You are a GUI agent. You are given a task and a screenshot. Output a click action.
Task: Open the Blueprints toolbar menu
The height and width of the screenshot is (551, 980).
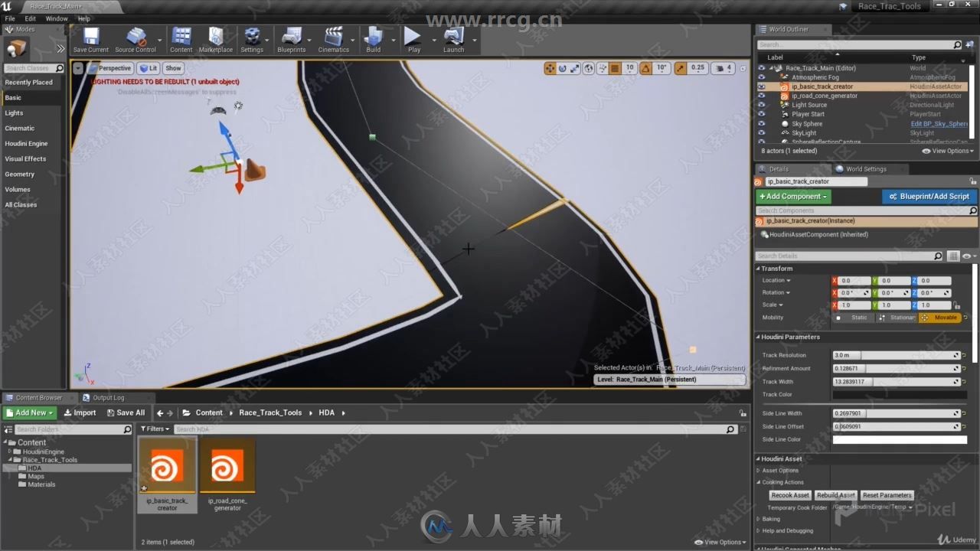pyautogui.click(x=292, y=40)
